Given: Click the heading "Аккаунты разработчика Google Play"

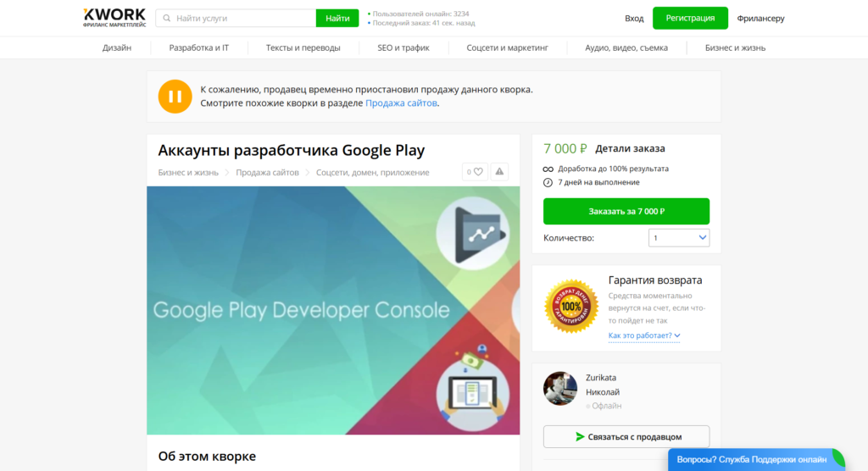Looking at the screenshot, I should pyautogui.click(x=292, y=150).
